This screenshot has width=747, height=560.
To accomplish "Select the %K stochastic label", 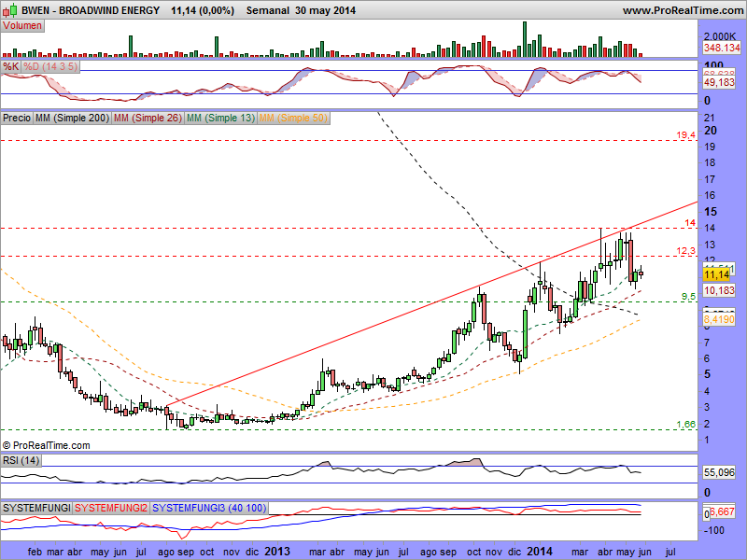I will coord(10,66).
